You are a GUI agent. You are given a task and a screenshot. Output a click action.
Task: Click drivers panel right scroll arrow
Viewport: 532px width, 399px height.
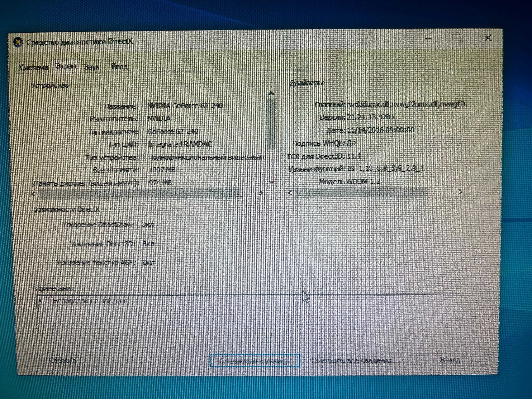point(460,192)
